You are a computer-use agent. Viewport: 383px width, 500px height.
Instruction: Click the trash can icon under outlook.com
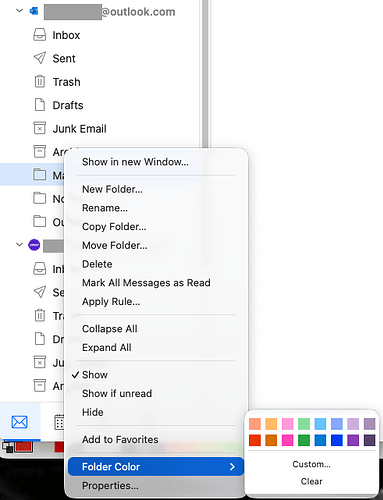(x=40, y=81)
